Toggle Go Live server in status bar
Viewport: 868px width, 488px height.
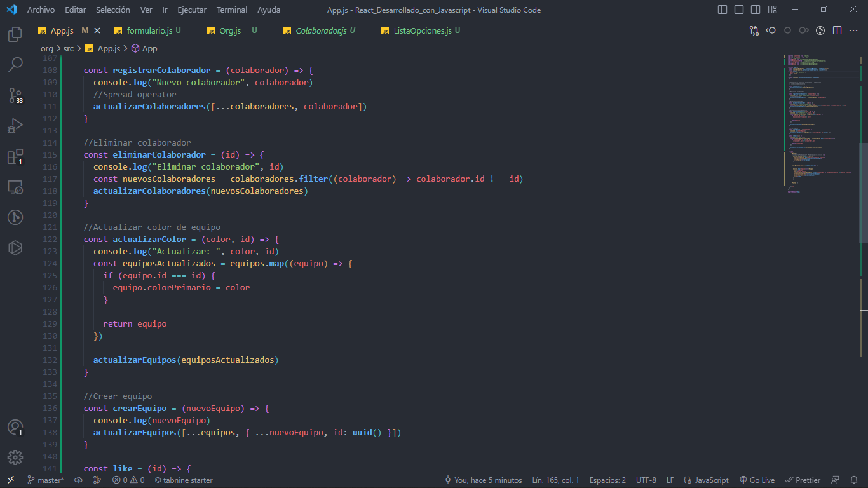[757, 480]
